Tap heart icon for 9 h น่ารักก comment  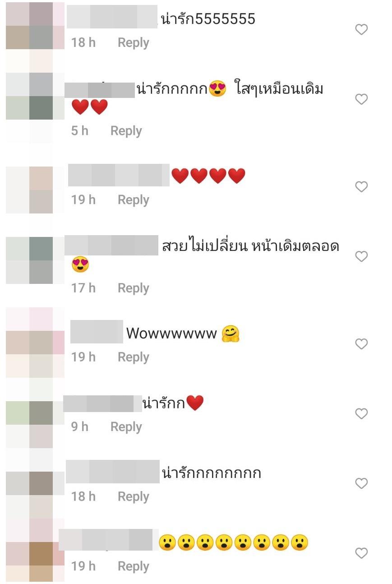click(361, 413)
